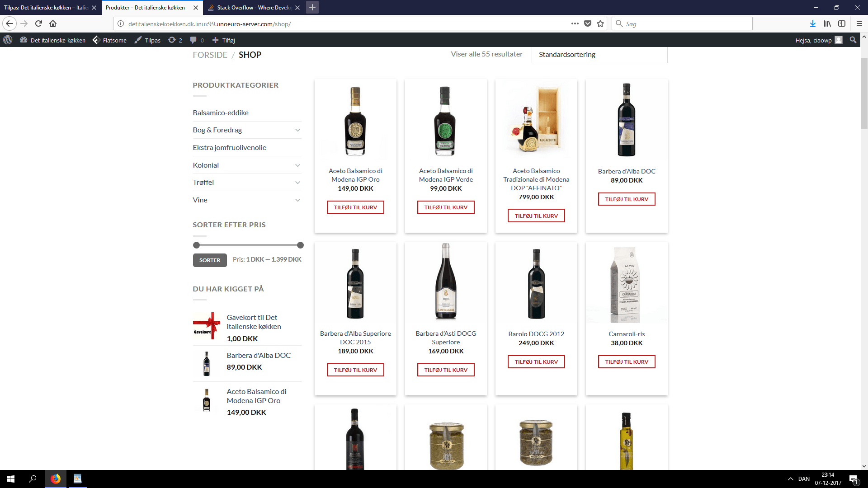Open the admin bar search magnifier
This screenshot has width=868, height=488.
(853, 40)
